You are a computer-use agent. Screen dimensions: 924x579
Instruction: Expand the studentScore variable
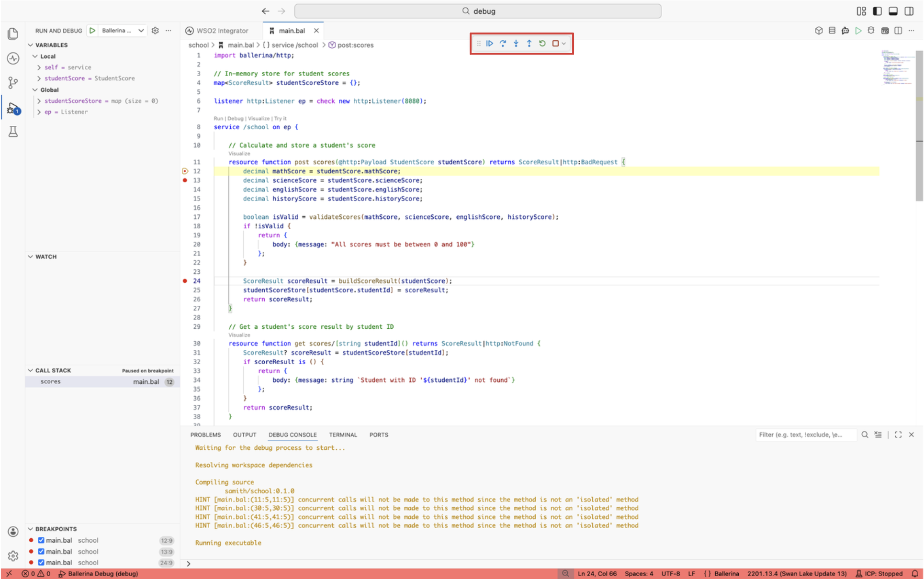tap(39, 78)
